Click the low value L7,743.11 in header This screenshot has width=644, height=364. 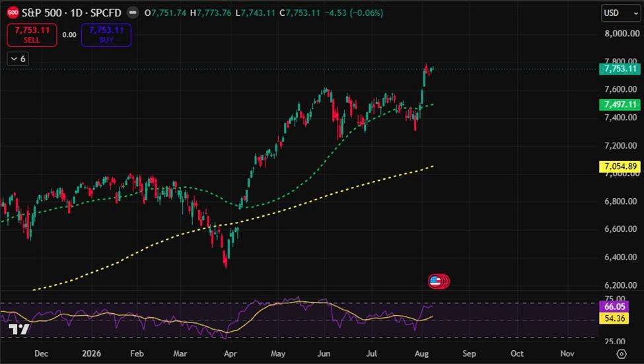point(255,13)
